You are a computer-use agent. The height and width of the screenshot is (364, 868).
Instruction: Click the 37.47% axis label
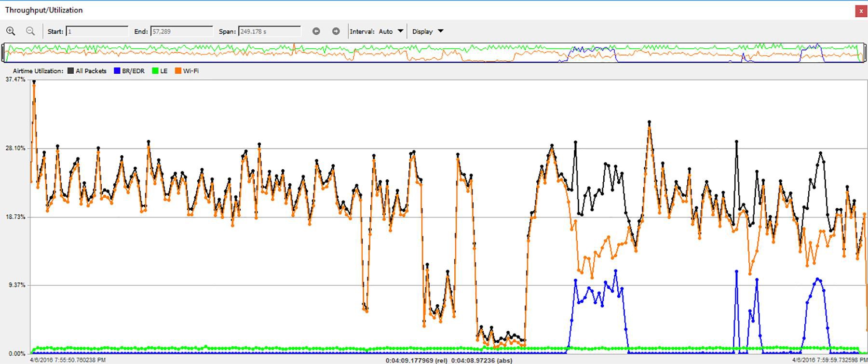tap(15, 80)
